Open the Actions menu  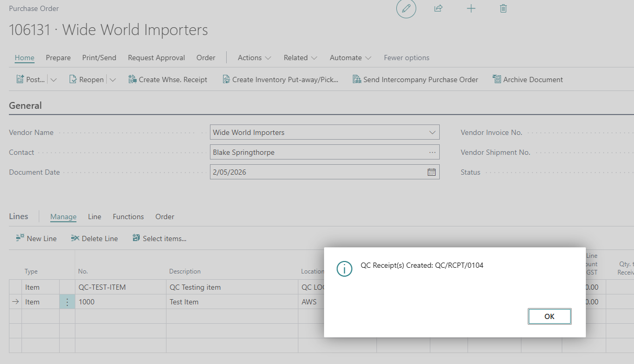[254, 58]
